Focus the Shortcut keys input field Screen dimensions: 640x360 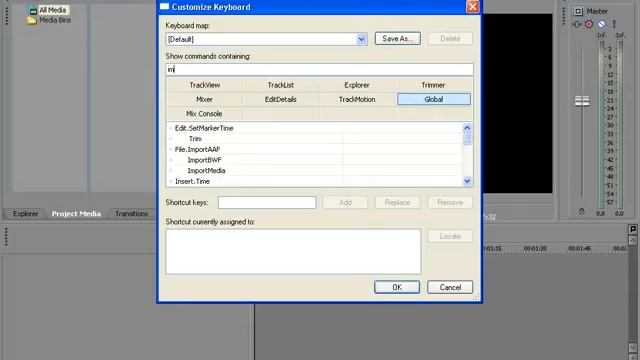pos(267,202)
